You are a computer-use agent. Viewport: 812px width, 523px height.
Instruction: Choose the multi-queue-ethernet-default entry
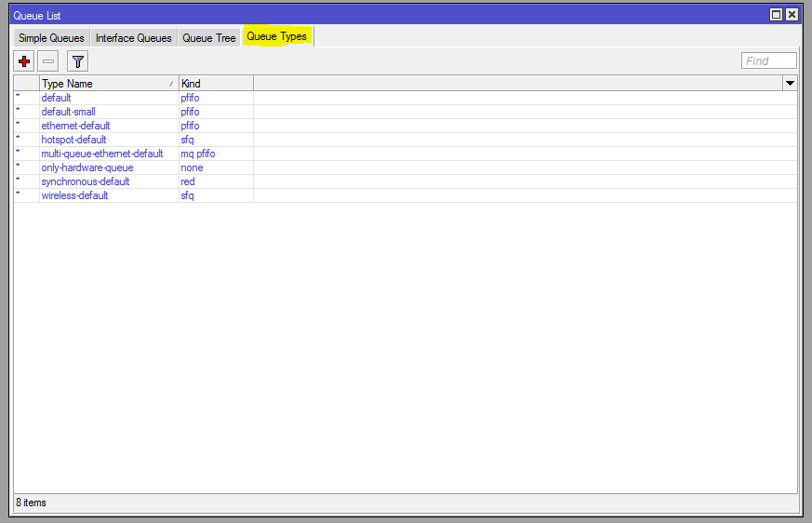[101, 154]
